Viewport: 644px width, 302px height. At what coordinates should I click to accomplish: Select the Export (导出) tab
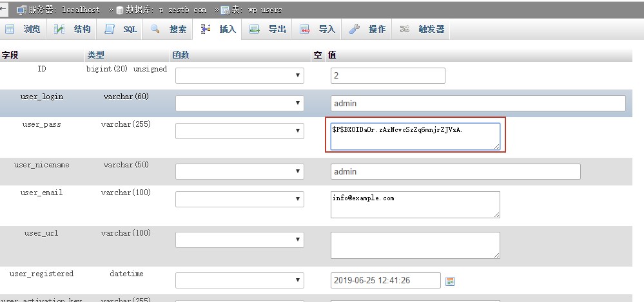(x=269, y=29)
